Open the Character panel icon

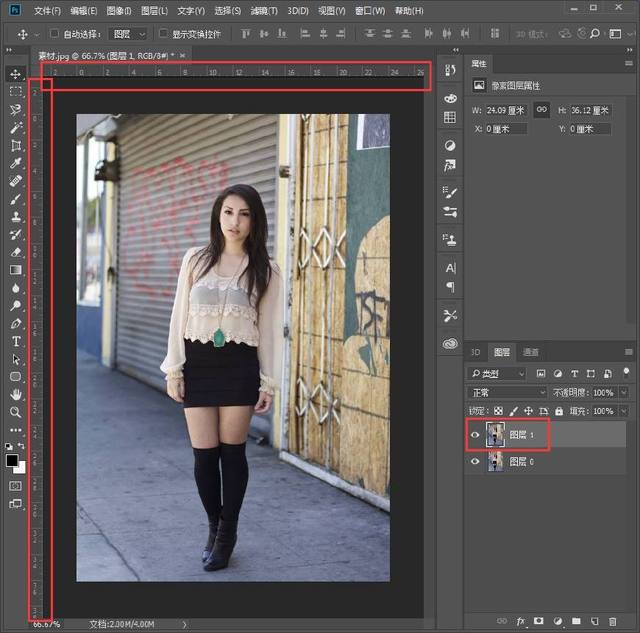pyautogui.click(x=451, y=268)
